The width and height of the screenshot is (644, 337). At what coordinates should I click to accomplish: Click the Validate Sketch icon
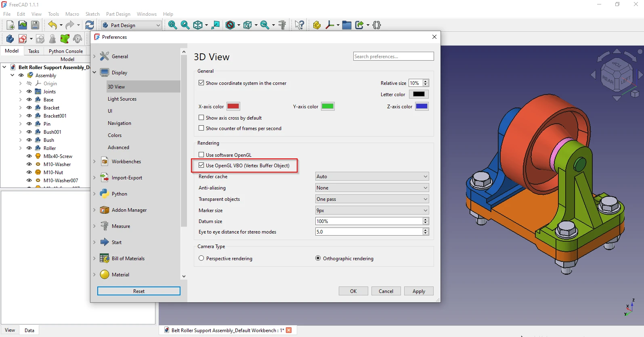click(x=40, y=39)
